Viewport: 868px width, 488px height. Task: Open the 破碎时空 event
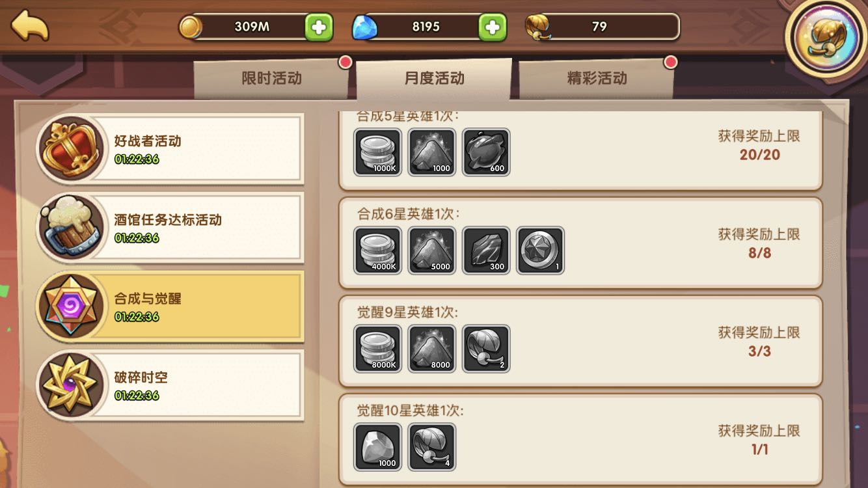click(170, 385)
